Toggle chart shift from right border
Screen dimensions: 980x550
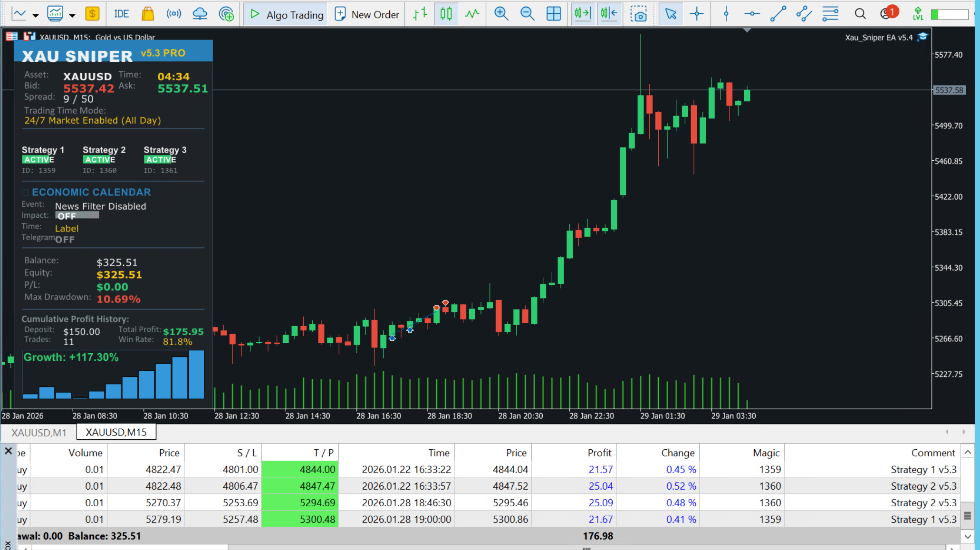(x=609, y=14)
